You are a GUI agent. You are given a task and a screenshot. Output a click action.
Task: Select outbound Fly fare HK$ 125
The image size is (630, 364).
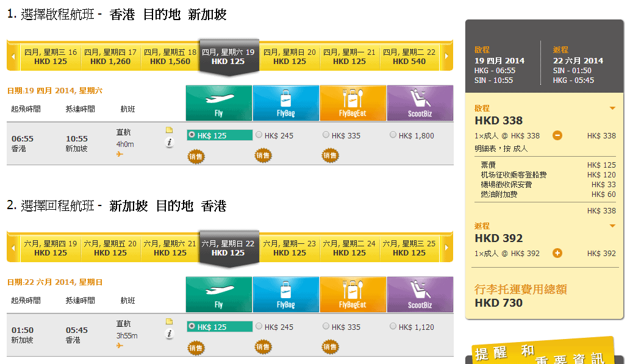coord(192,135)
